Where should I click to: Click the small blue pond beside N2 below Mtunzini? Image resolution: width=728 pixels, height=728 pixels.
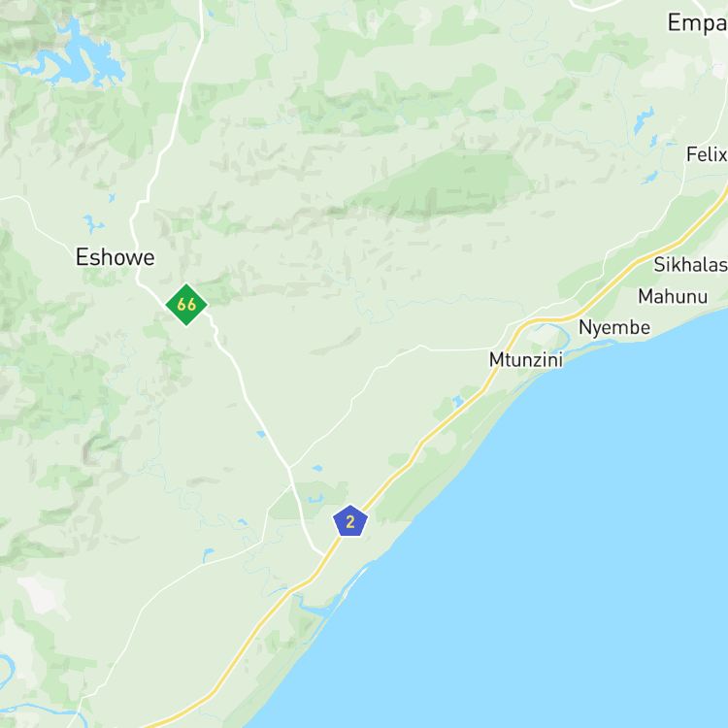click(x=458, y=401)
